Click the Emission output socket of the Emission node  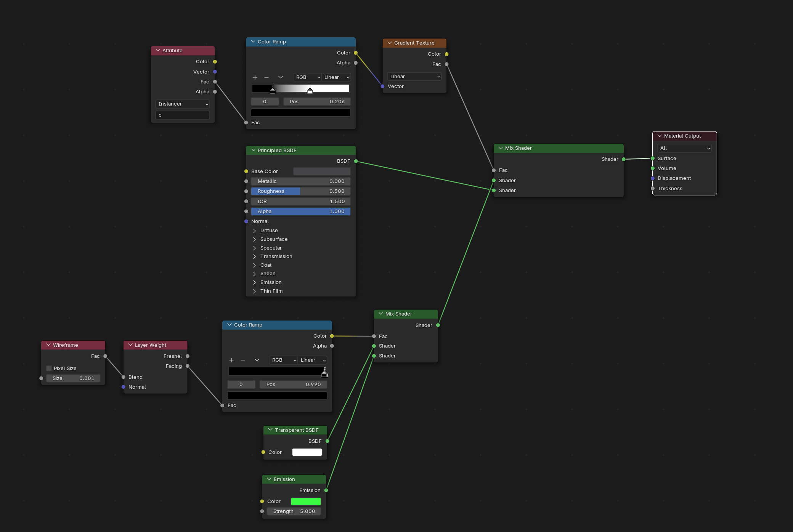[x=326, y=490]
